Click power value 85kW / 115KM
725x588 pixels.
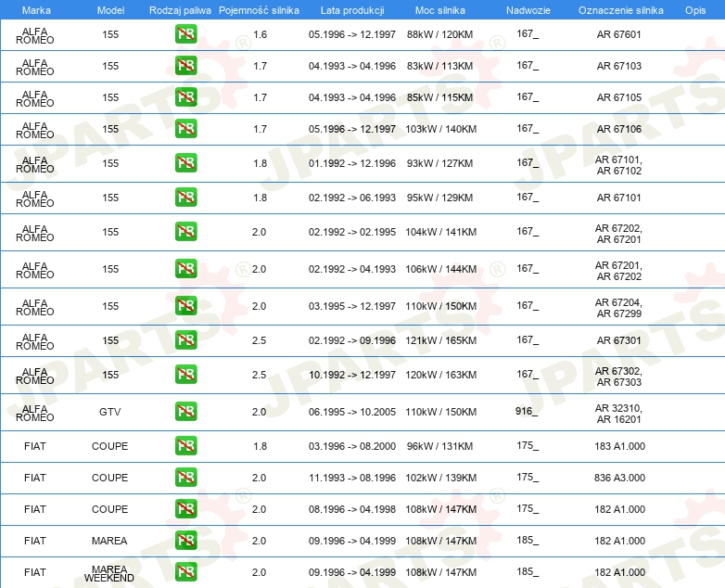(x=439, y=97)
